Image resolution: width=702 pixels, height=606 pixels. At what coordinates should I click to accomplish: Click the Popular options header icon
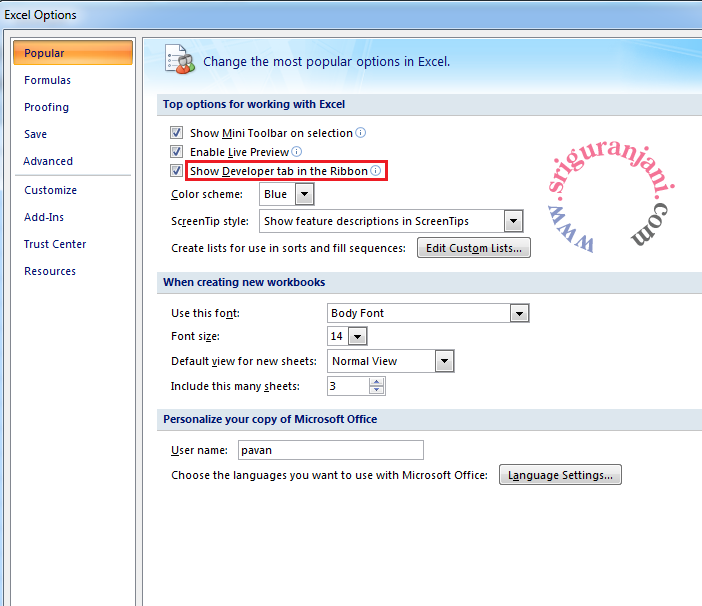pos(180,60)
